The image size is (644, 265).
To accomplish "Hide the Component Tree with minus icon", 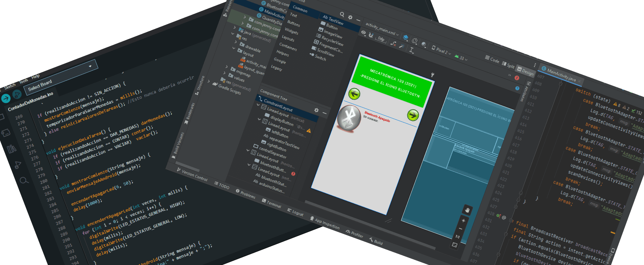I will point(324,113).
